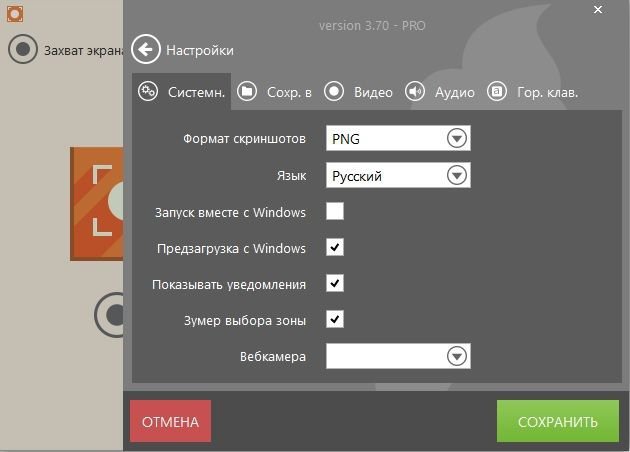Viewport: 630px width, 452px height.
Task: Click the record circle icon of Видео tab
Action: 334,92
